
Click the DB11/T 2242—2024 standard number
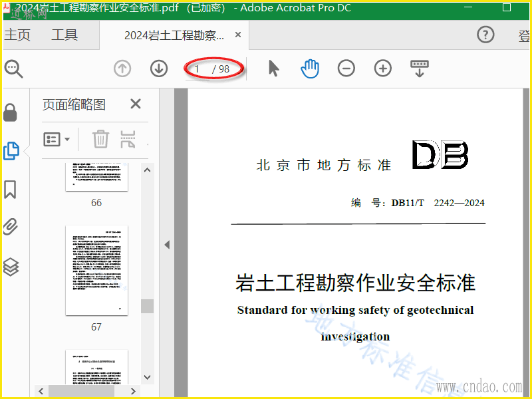[x=438, y=203]
